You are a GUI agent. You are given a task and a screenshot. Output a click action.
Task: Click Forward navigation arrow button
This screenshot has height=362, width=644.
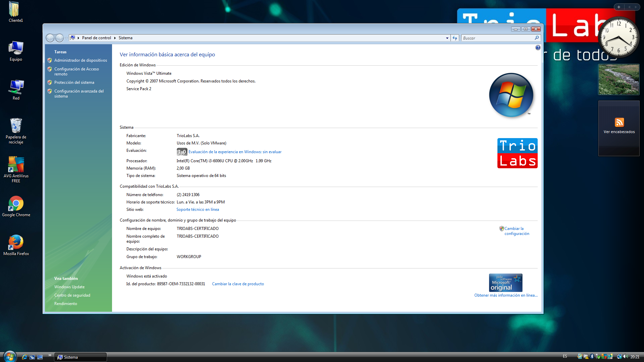(59, 38)
